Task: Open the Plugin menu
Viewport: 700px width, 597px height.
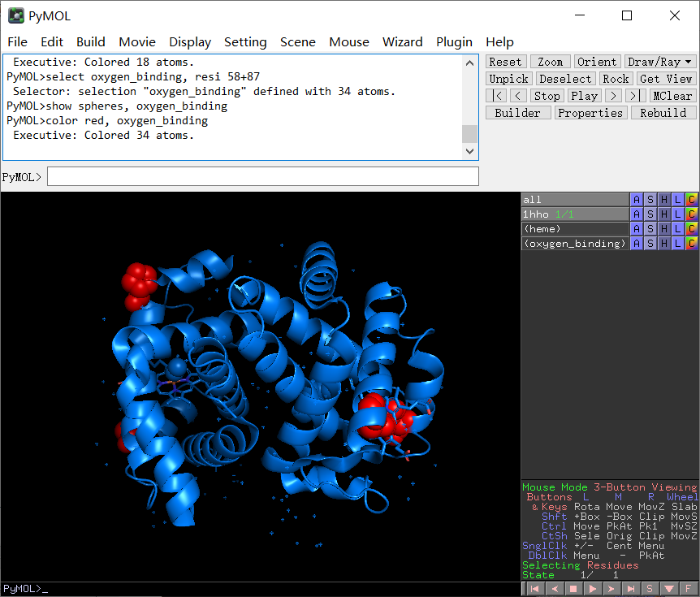Action: [x=454, y=42]
